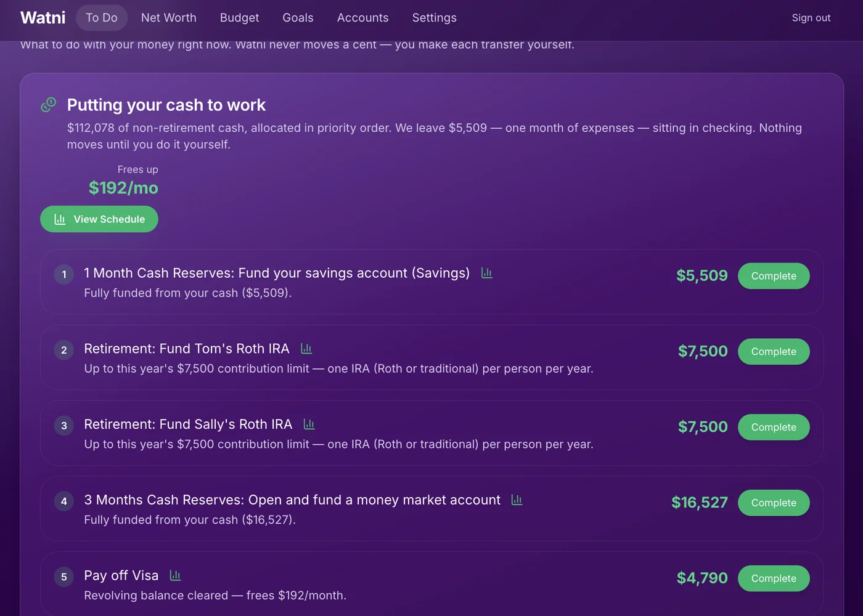
Task: Open the chart icon beside 1 Month Cash Reserves
Action: (x=487, y=273)
